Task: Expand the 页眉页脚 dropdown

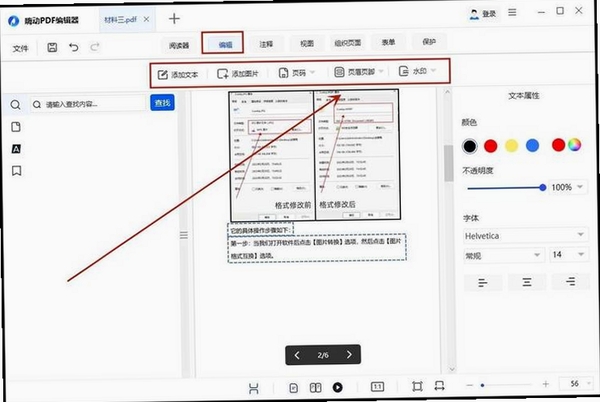Action: coord(381,71)
